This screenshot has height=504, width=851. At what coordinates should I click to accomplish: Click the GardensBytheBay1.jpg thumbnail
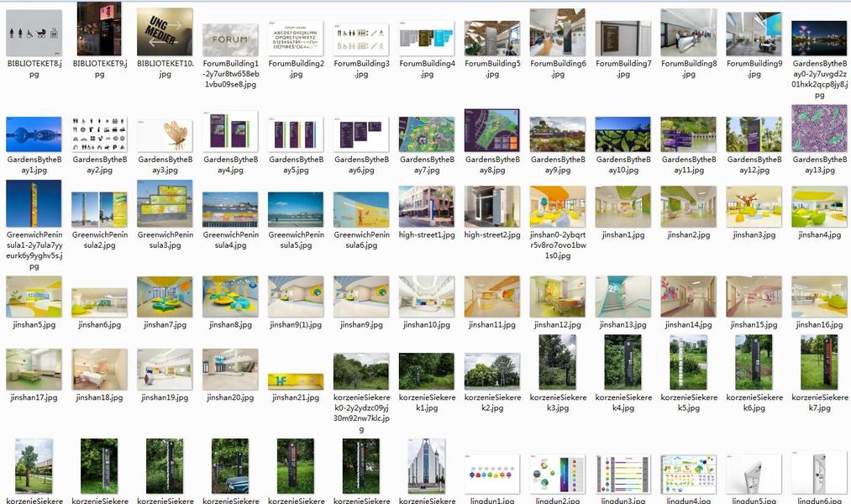click(x=34, y=134)
